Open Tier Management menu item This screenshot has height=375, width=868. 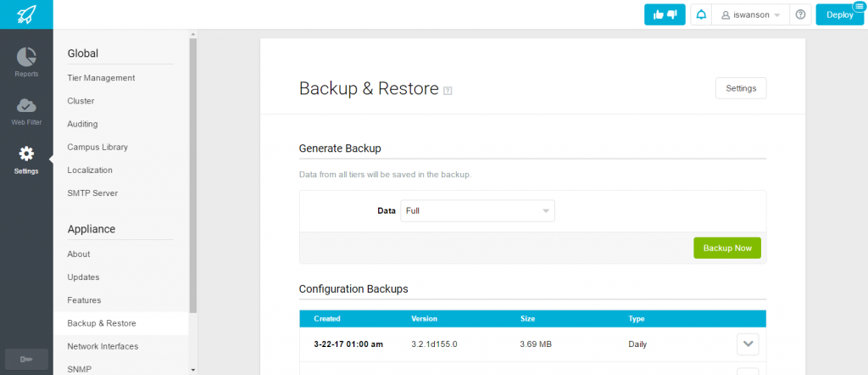(101, 78)
